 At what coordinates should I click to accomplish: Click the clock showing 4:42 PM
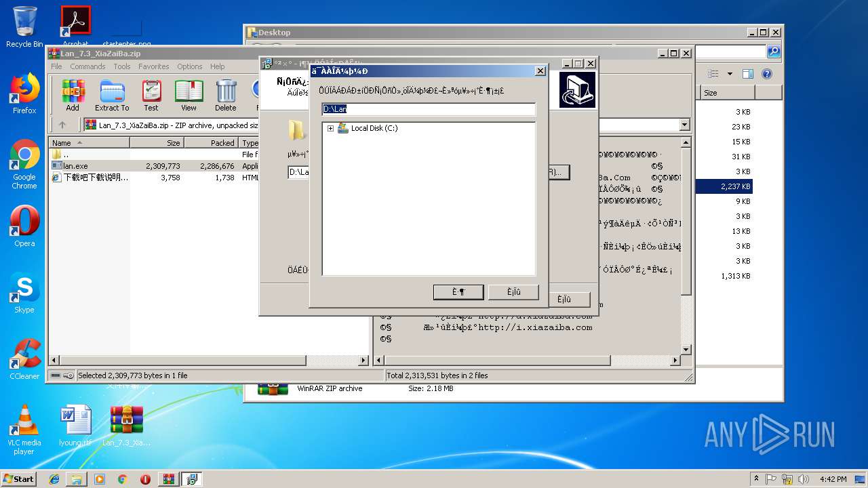click(x=833, y=479)
